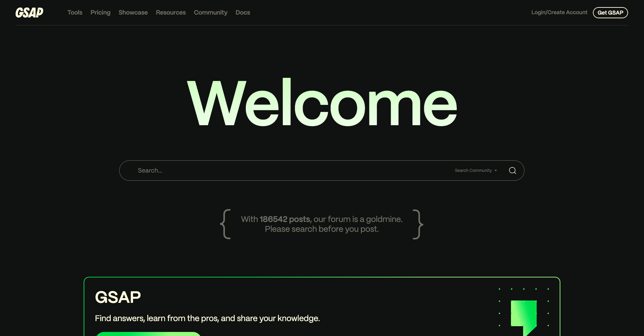Viewport: 644px width, 336px height.
Task: Go to the Pricing page
Action: 100,13
